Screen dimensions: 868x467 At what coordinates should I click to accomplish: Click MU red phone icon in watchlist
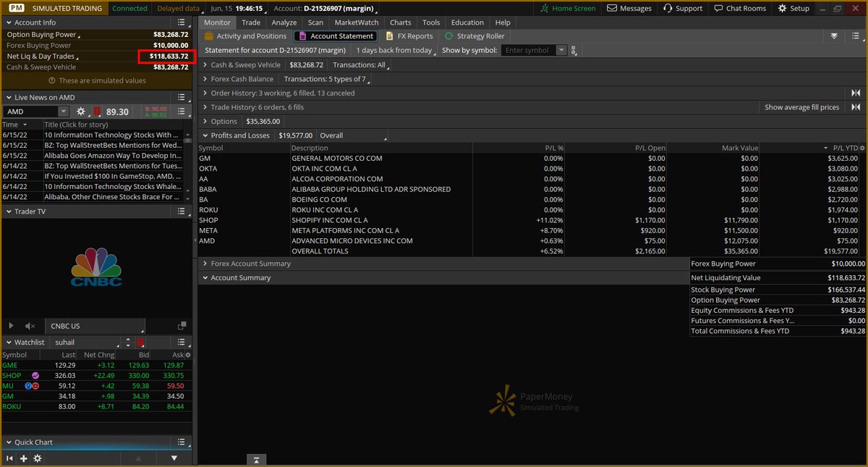pos(35,386)
